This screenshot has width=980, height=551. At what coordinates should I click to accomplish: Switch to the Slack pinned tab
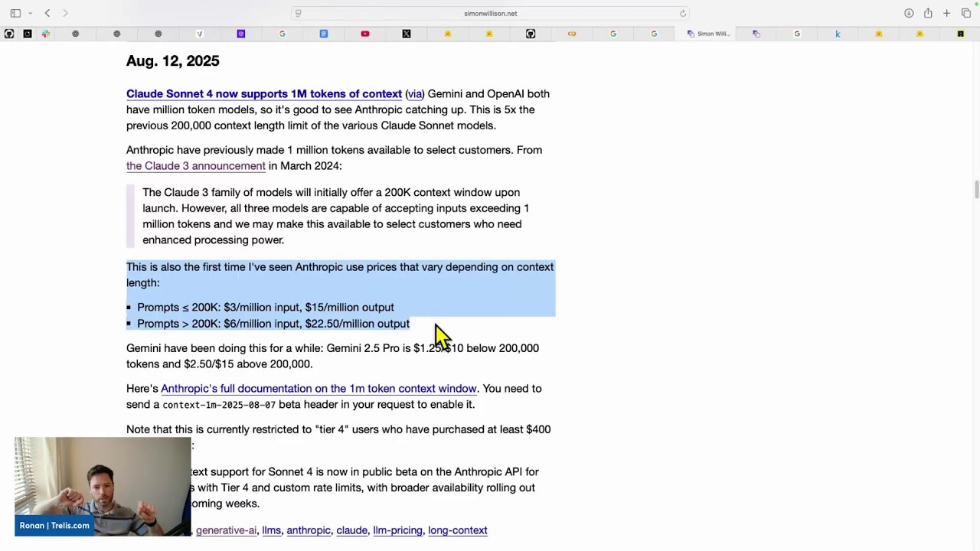(x=46, y=34)
